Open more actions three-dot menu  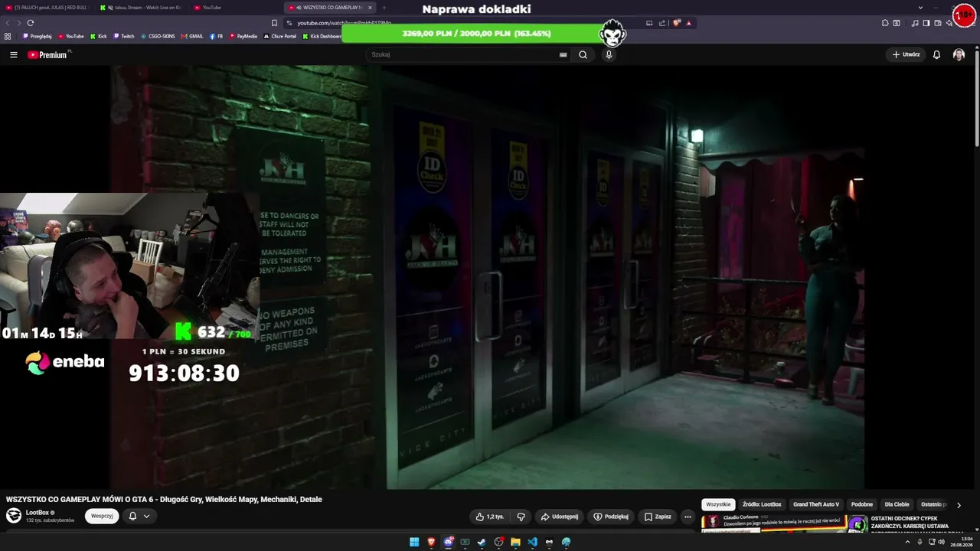point(688,517)
